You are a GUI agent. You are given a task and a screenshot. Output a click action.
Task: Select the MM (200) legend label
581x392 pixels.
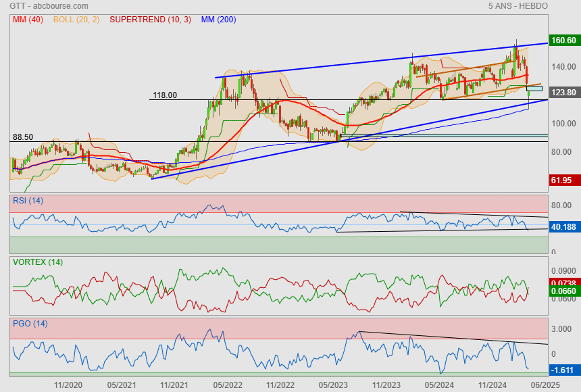tap(219, 20)
